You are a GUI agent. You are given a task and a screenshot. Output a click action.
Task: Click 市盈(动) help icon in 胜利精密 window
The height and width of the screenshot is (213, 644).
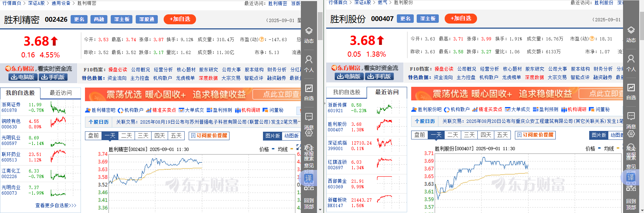tap(262, 39)
